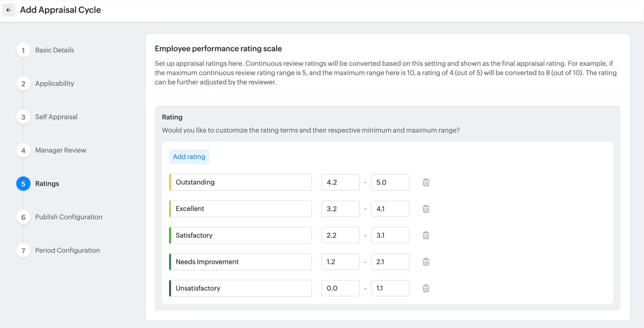644x328 pixels.
Task: Select the Manager Review step
Action: tap(61, 150)
